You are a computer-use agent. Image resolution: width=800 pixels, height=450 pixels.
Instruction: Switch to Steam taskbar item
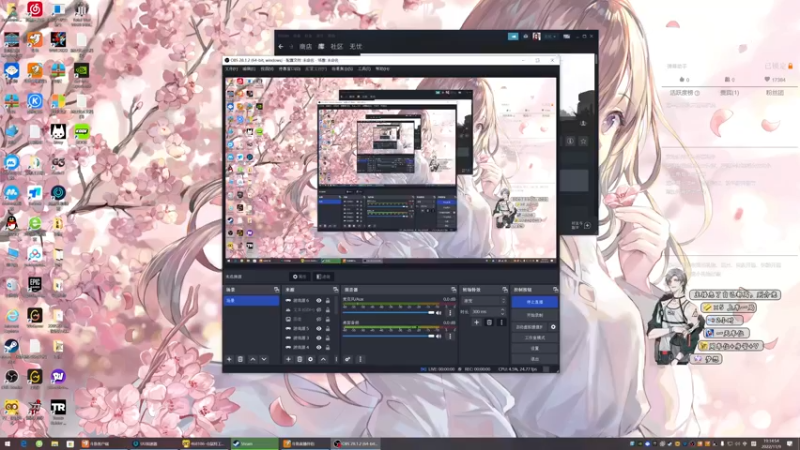255,444
